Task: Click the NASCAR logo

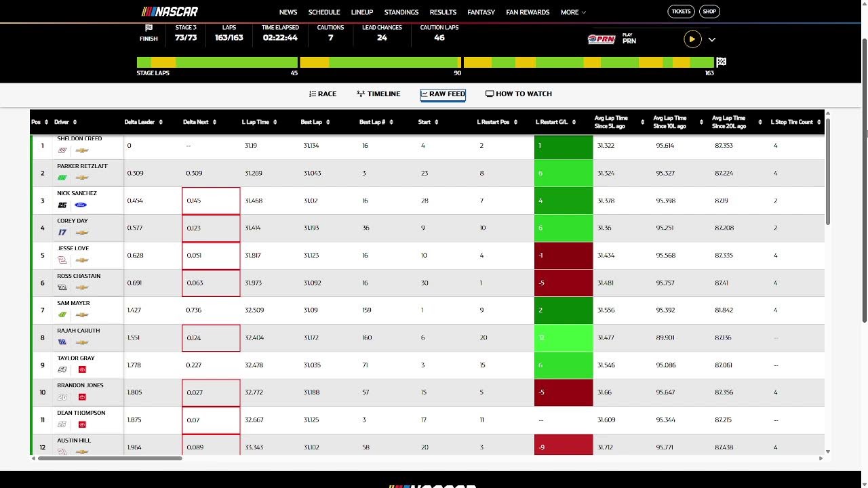Action: (x=170, y=12)
